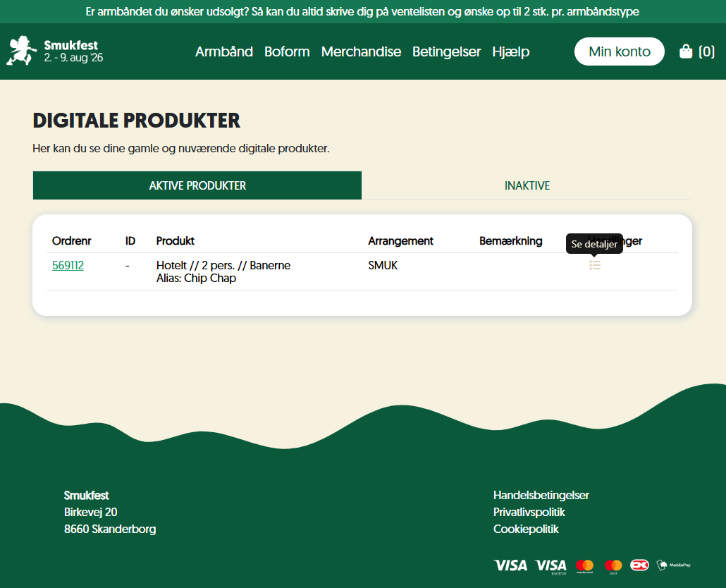Click the Min konto button
This screenshot has width=726, height=588.
tap(620, 51)
